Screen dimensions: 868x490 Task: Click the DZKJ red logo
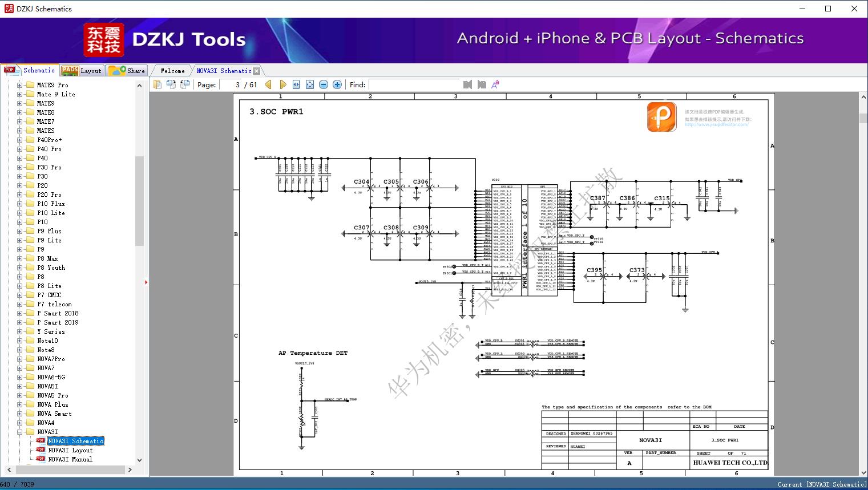pyautogui.click(x=103, y=40)
